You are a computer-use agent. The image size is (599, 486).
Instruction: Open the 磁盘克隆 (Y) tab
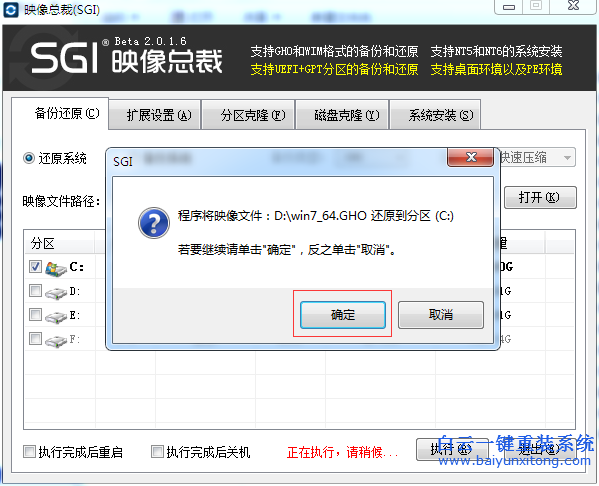pos(343,115)
